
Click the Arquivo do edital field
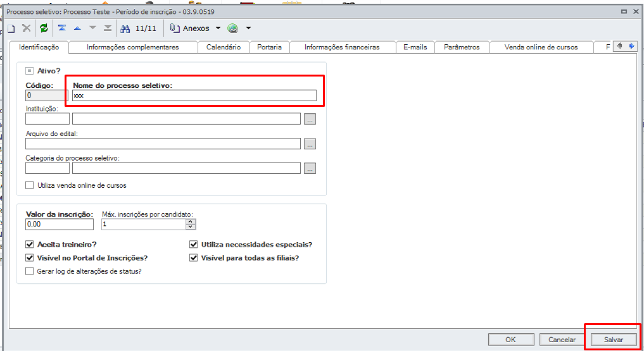(163, 144)
